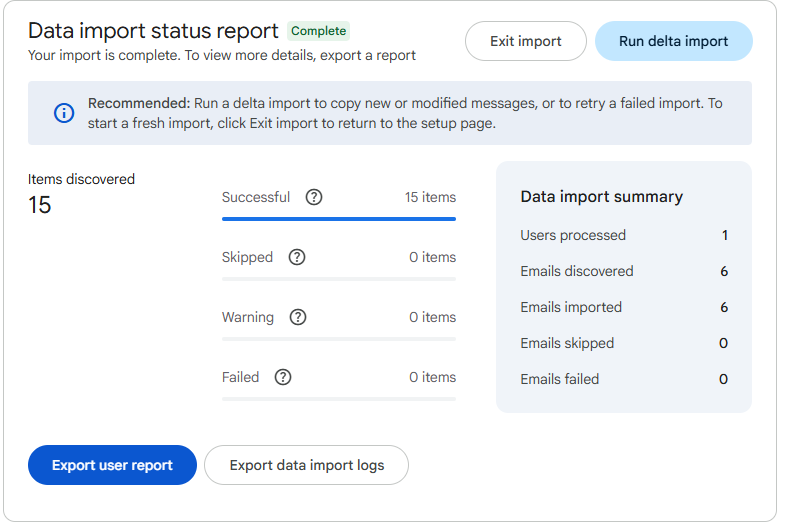Image resolution: width=794 pixels, height=528 pixels.
Task: Click the Complete status badge
Action: (x=319, y=31)
